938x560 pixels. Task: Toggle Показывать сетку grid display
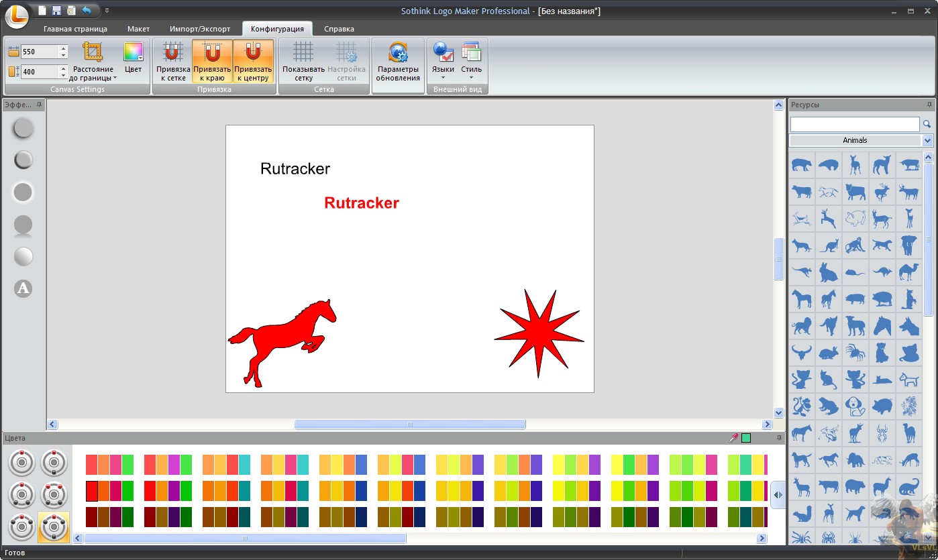pos(303,62)
